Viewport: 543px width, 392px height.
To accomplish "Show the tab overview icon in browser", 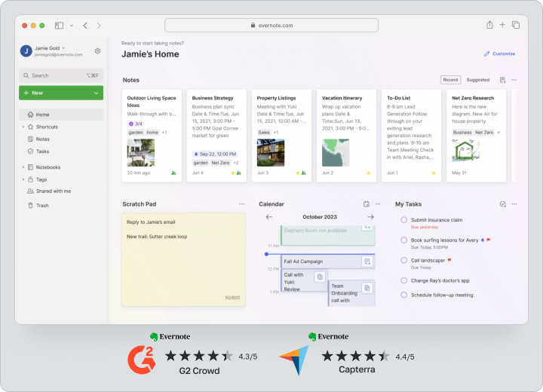I will (516, 25).
